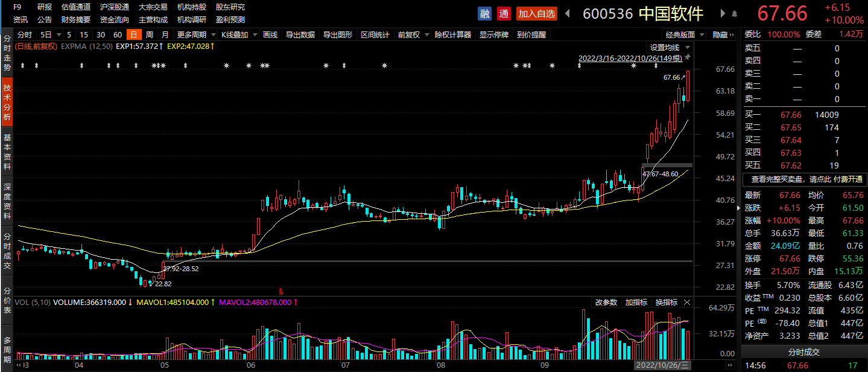Close the volume indicator pane with X

687,302
